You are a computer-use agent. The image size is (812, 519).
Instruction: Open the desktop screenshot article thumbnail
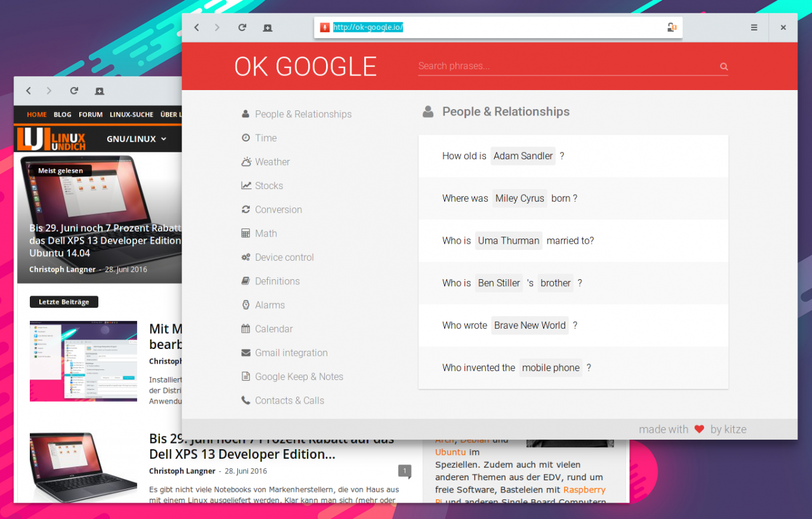[83, 361]
